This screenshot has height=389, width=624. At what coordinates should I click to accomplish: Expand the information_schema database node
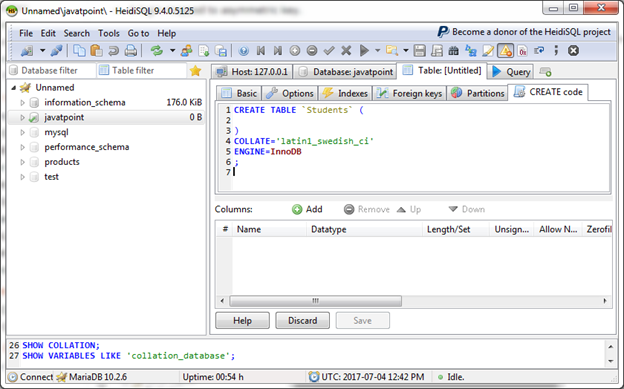click(23, 103)
